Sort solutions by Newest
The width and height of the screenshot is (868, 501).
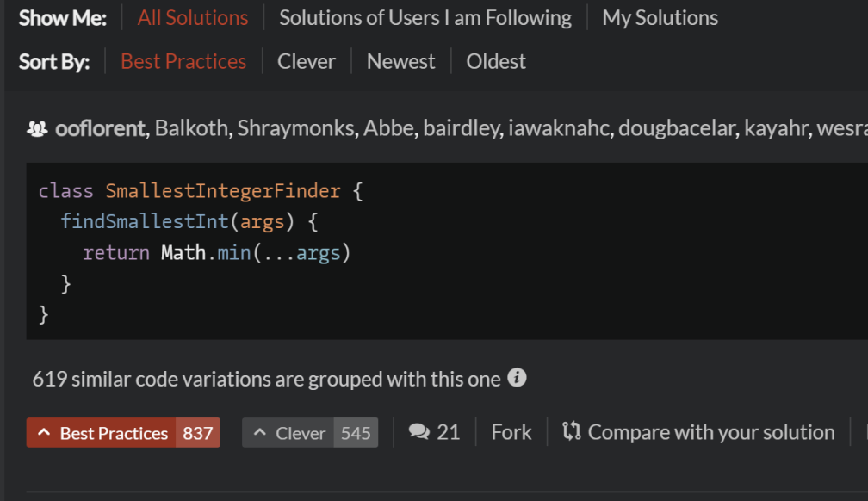click(400, 61)
